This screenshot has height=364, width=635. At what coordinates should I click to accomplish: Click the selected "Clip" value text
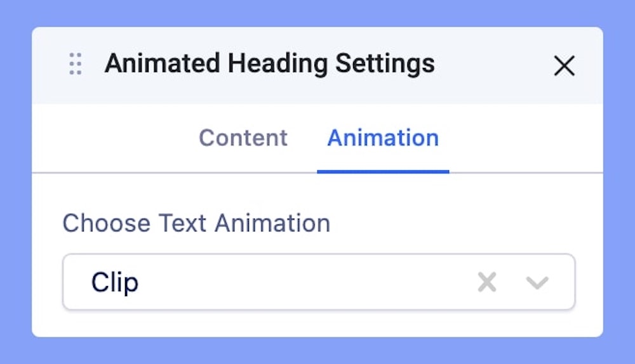tap(115, 282)
